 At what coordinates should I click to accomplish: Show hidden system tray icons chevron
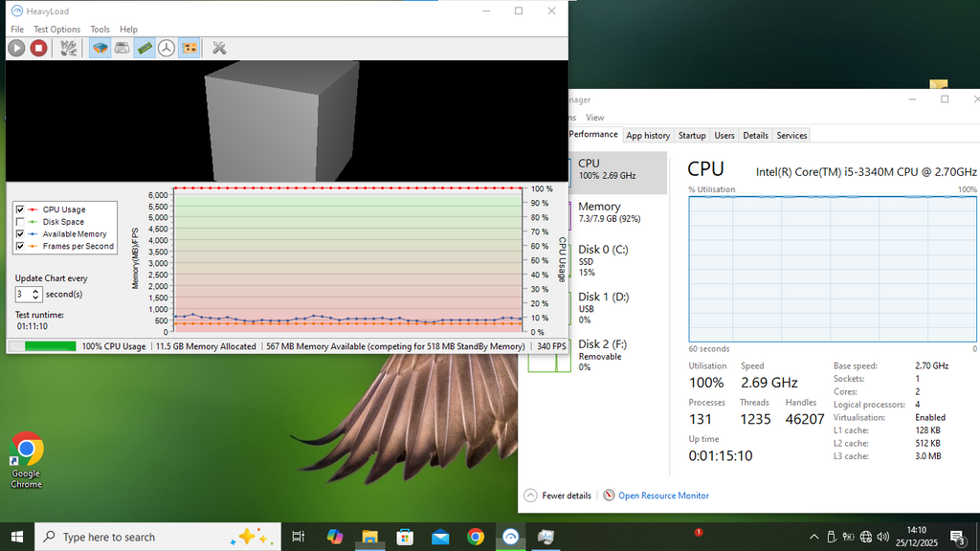(x=814, y=537)
